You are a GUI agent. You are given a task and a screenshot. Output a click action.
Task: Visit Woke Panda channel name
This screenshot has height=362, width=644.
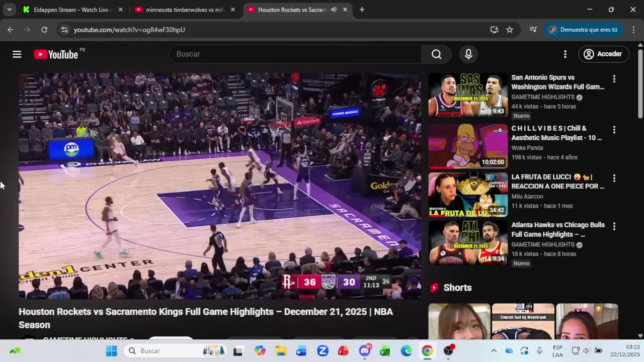click(527, 148)
